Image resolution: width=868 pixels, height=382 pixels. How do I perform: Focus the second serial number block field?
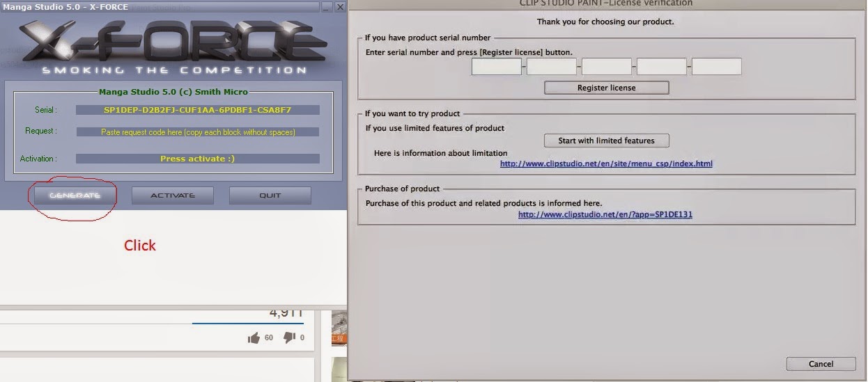coord(552,67)
